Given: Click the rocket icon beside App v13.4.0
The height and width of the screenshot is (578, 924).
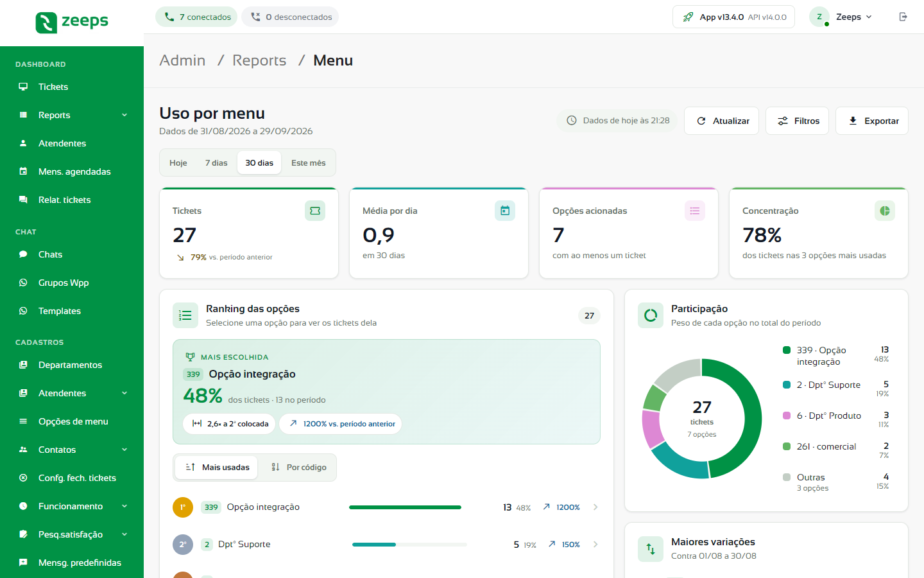Looking at the screenshot, I should [x=688, y=17].
